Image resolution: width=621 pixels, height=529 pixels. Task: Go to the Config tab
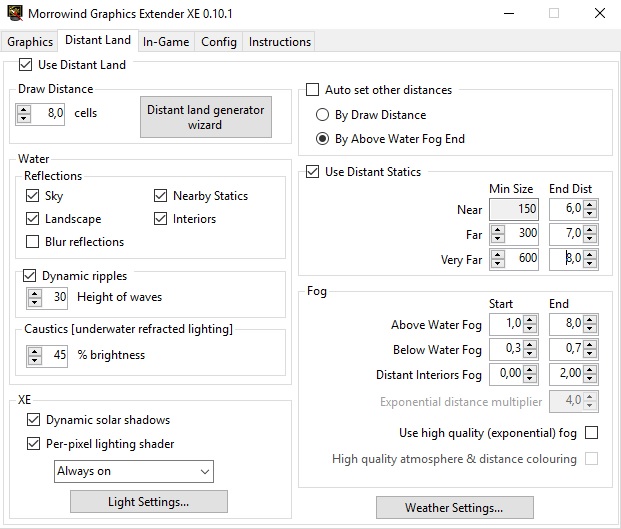219,42
